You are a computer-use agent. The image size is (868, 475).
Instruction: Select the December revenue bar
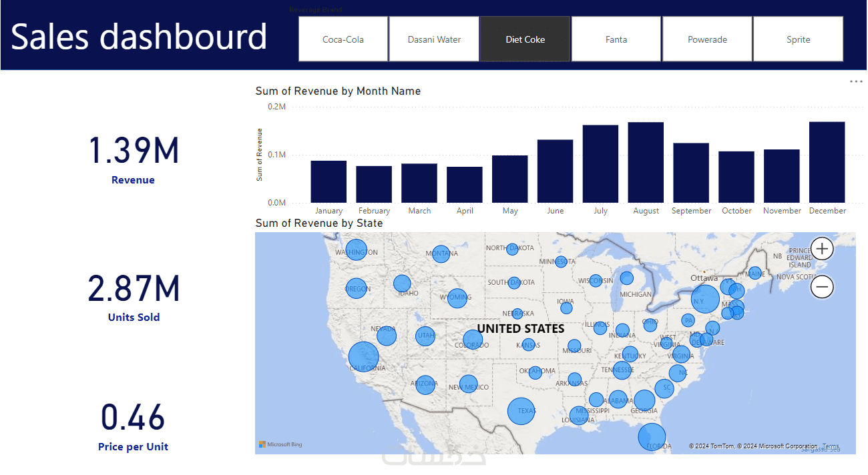(827, 162)
